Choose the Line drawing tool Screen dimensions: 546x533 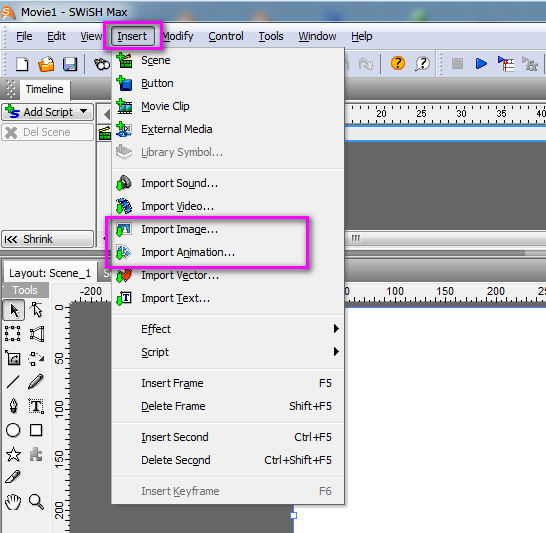pyautogui.click(x=13, y=382)
